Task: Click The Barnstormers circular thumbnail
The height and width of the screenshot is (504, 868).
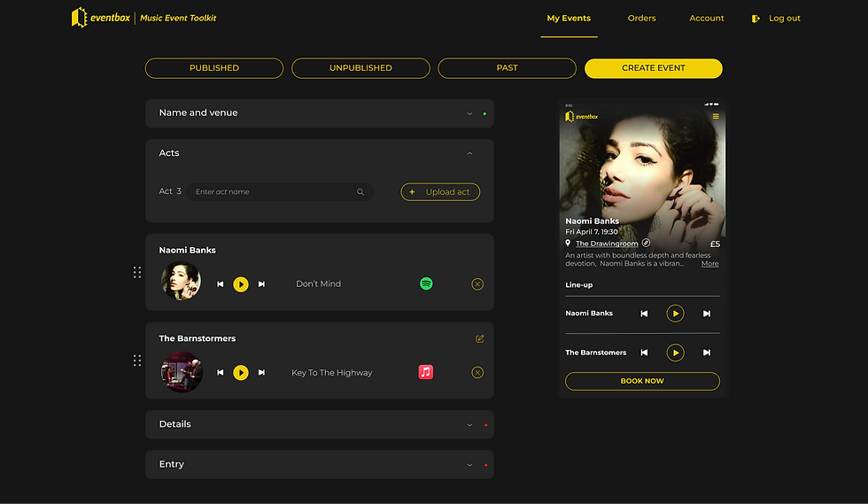Action: point(182,372)
